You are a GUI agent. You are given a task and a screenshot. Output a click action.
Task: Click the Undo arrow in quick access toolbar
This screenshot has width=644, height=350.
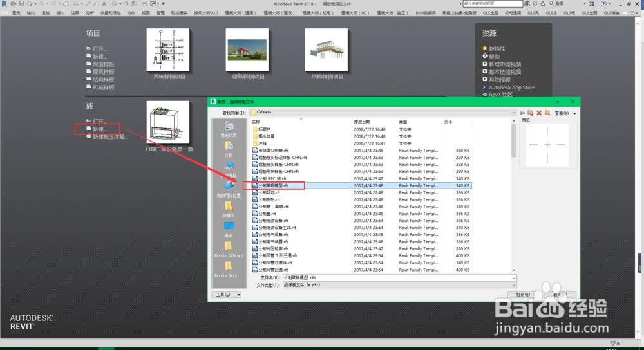pyautogui.click(x=41, y=4)
